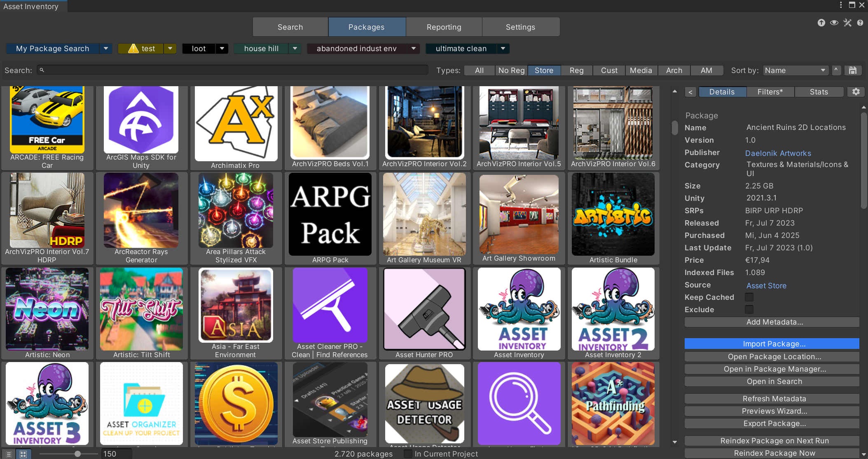
Task: Toggle the Store type filter
Action: click(x=544, y=71)
